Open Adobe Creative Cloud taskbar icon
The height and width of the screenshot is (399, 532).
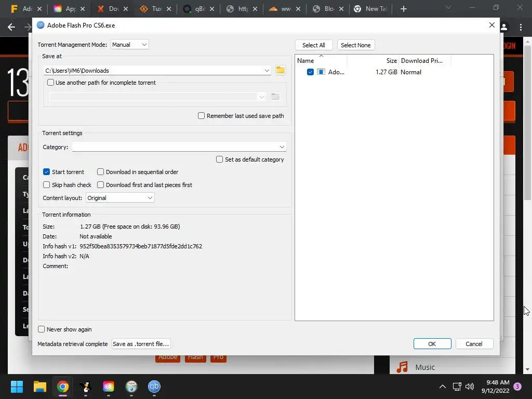pyautogui.click(x=108, y=387)
